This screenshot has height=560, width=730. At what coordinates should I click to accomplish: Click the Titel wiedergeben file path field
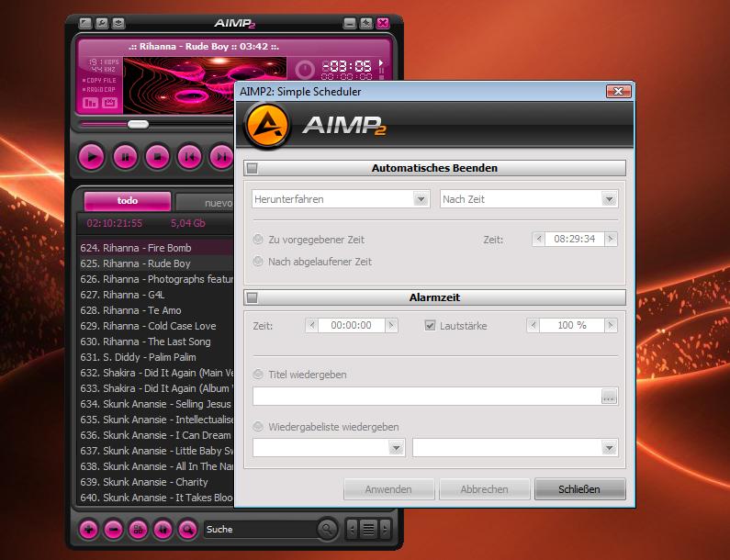[x=427, y=397]
